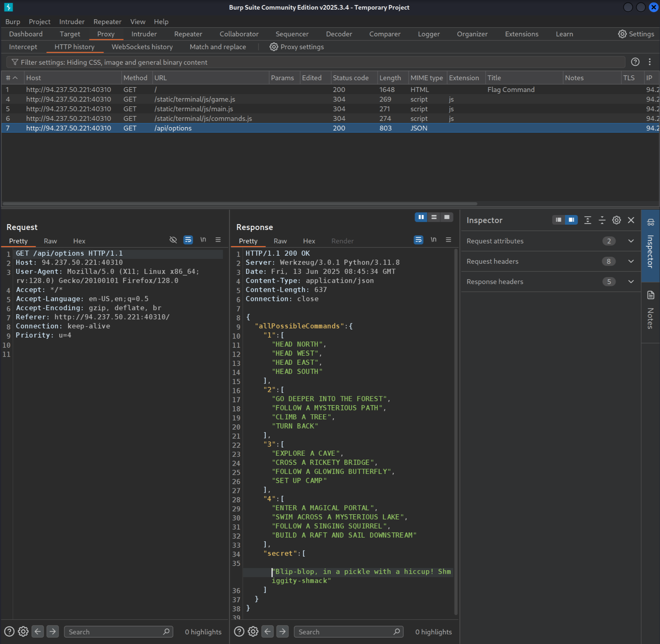
Task: Go to previous match in Response
Action: [x=268, y=632]
